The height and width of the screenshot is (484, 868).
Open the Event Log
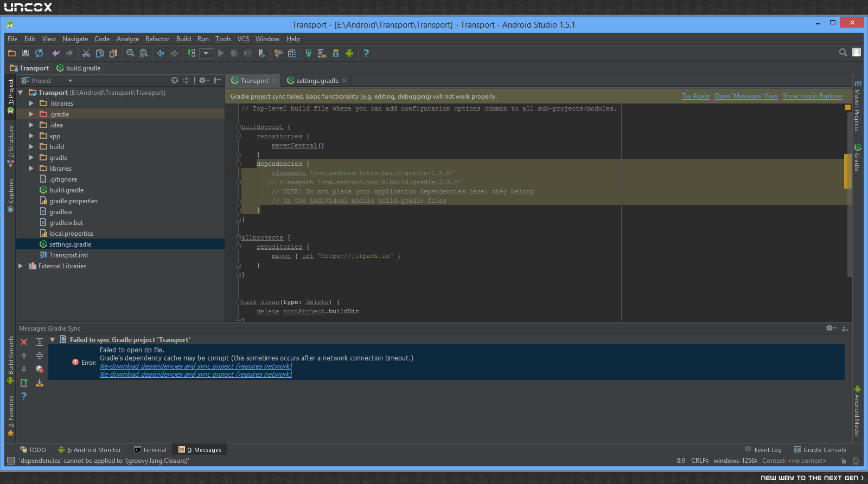[763, 450]
